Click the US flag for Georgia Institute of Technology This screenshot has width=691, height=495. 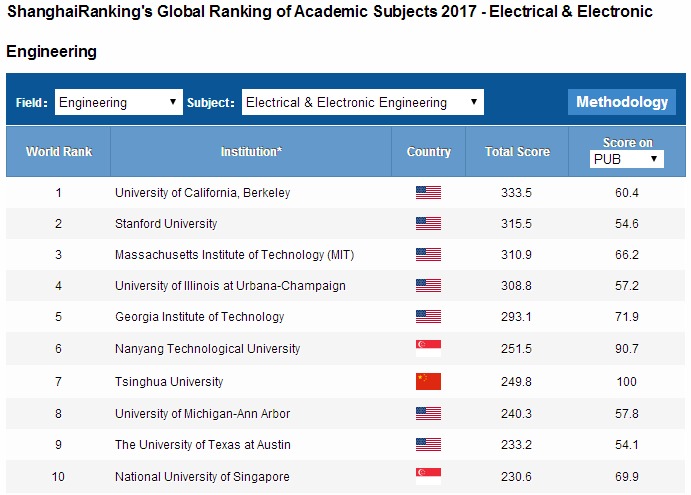coord(428,317)
